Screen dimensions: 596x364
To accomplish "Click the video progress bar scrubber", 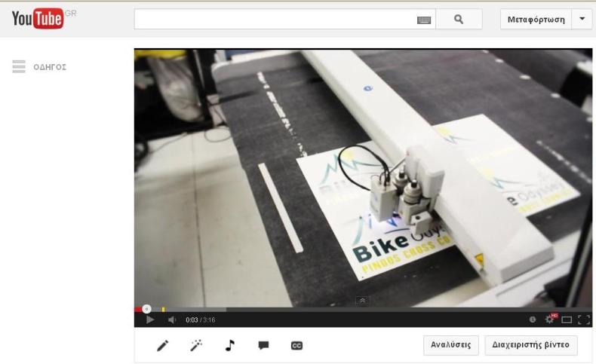I will (146, 308).
